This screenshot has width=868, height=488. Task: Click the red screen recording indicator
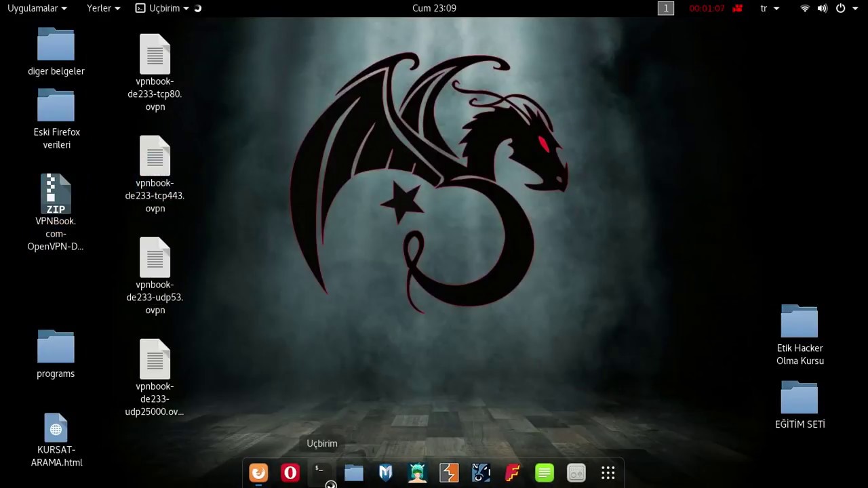click(738, 8)
